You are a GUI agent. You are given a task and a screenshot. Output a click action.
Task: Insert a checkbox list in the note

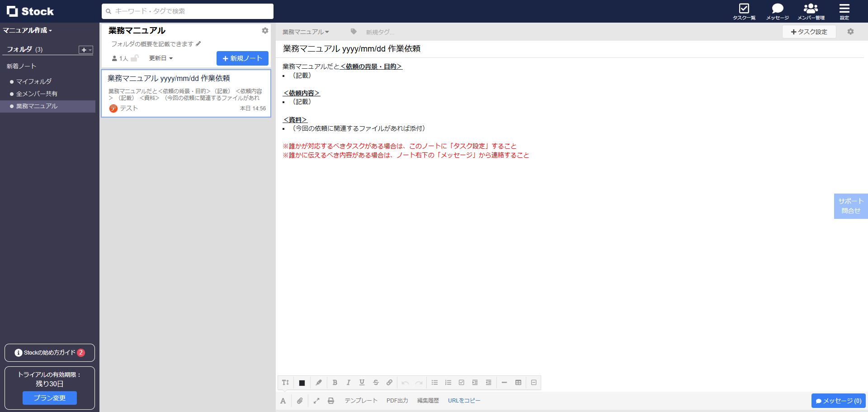click(x=462, y=383)
